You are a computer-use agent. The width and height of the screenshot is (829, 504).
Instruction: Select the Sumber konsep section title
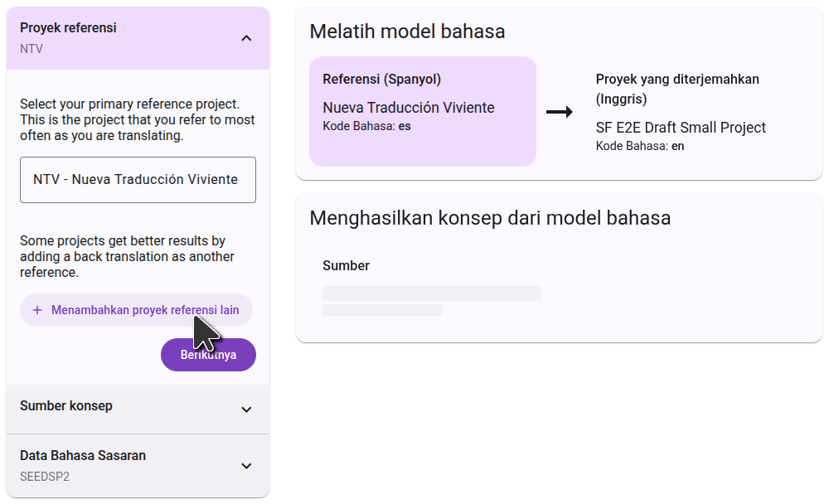tap(66, 406)
